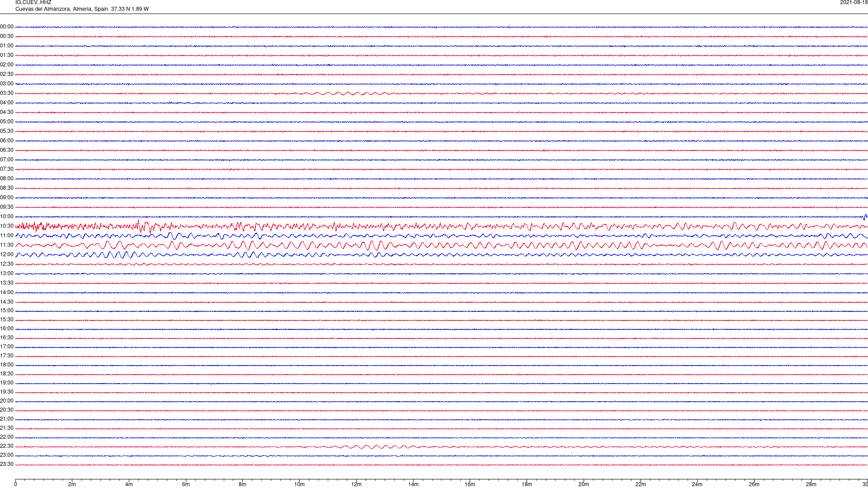The width and height of the screenshot is (868, 488).
Task: Select the 02:30 time row label
Action: 7,74
